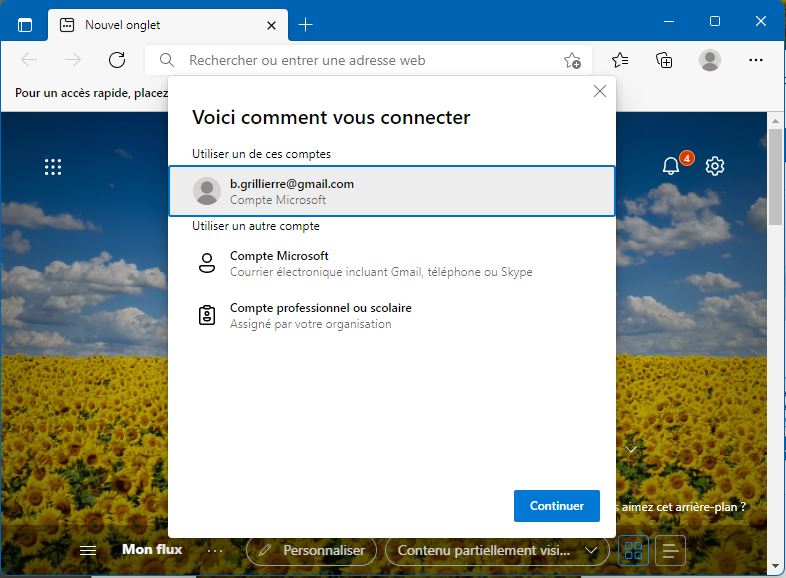Switch feed to grid view
The width and height of the screenshot is (786, 578).
pyautogui.click(x=633, y=550)
